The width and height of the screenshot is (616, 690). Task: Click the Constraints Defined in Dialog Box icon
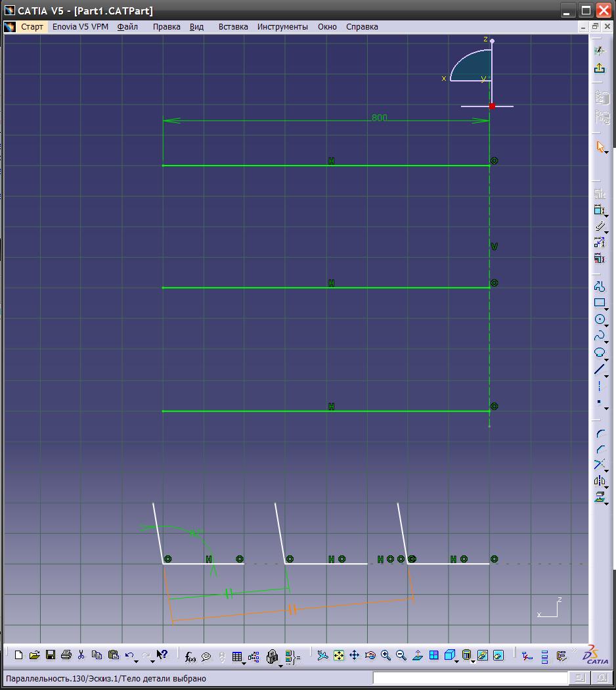point(600,194)
